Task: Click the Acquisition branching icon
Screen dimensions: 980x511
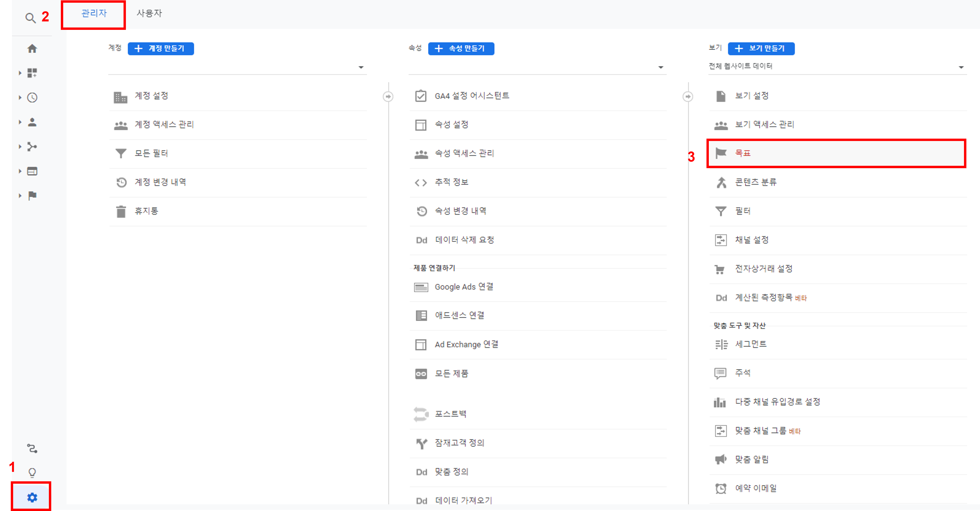Action: tap(32, 147)
